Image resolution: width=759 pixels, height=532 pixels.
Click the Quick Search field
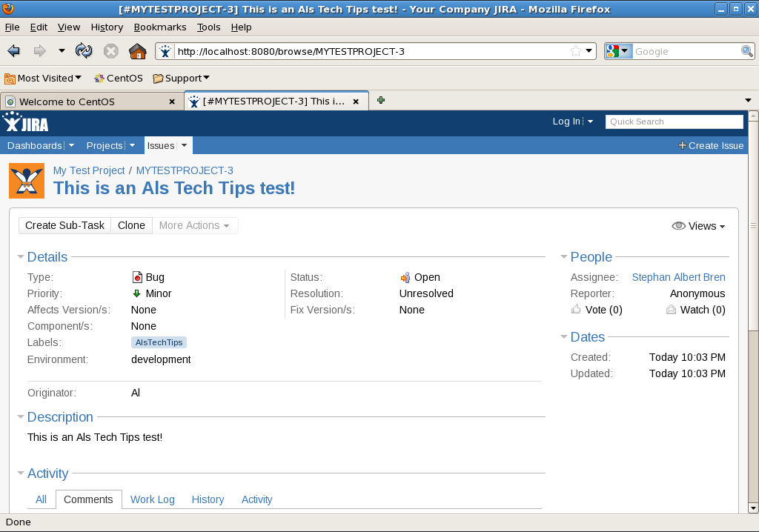click(674, 122)
